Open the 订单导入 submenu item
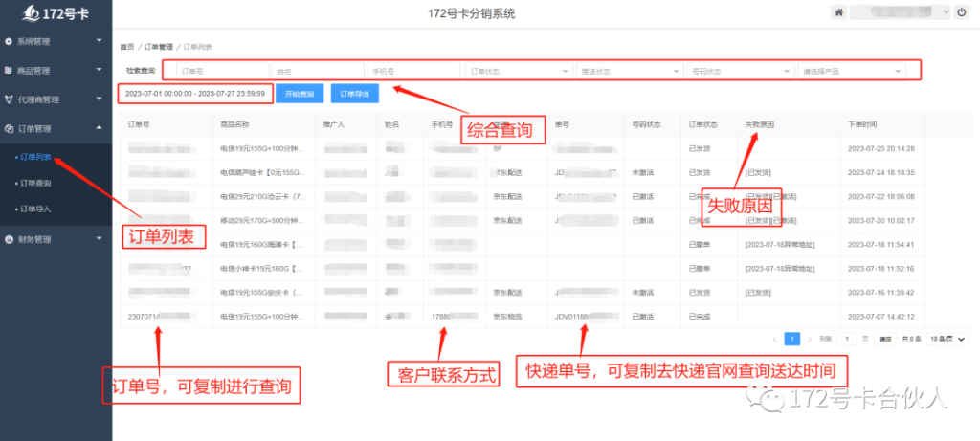 click(35, 209)
